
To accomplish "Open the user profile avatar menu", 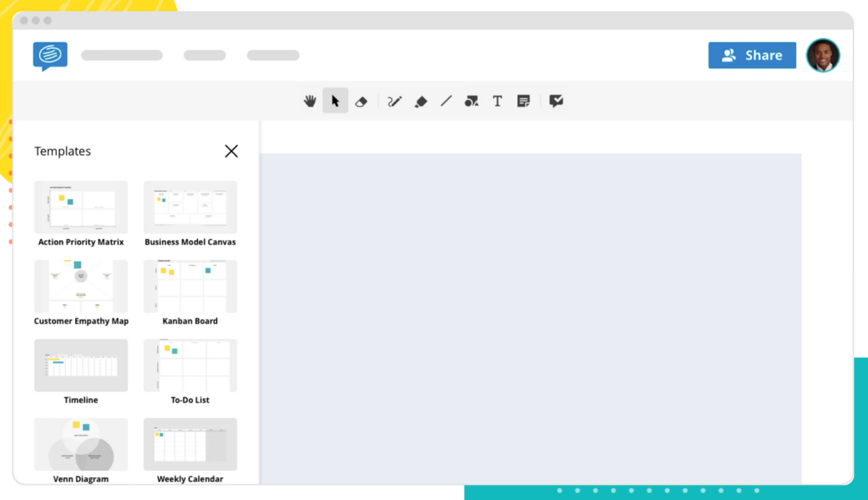I will tap(823, 55).
